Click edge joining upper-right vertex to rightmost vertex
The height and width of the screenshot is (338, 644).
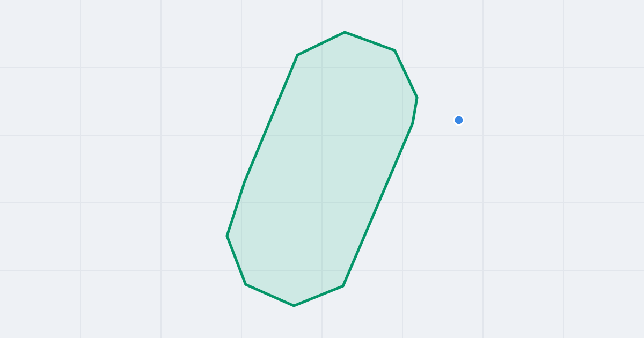[406, 74]
